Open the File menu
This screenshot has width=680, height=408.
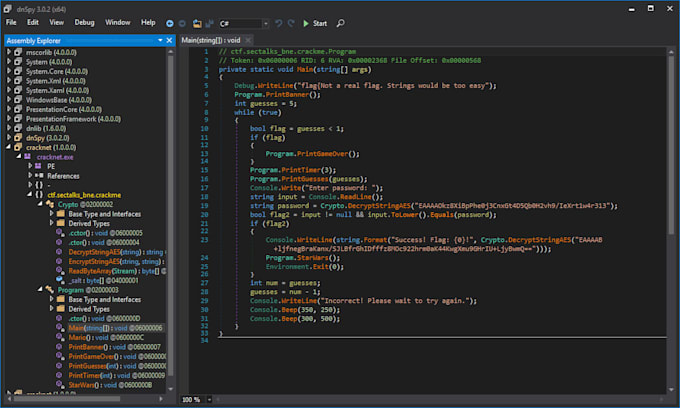click(x=11, y=23)
